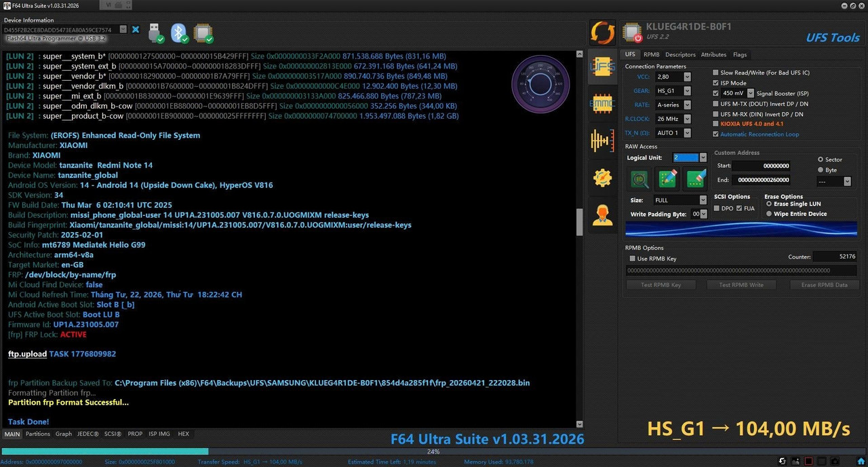Enable KIOXIA UFS 4.0 and 4.1 checkbox
This screenshot has height=467, width=868.
click(x=716, y=124)
